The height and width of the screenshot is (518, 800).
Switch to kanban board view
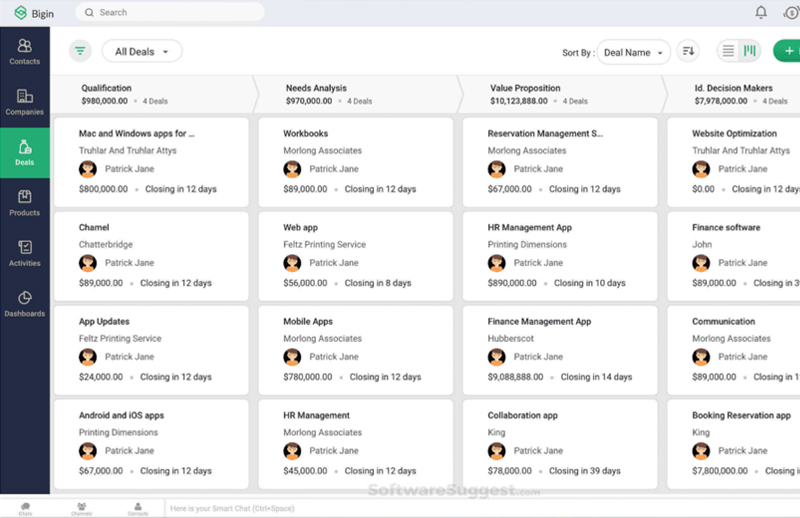(750, 51)
